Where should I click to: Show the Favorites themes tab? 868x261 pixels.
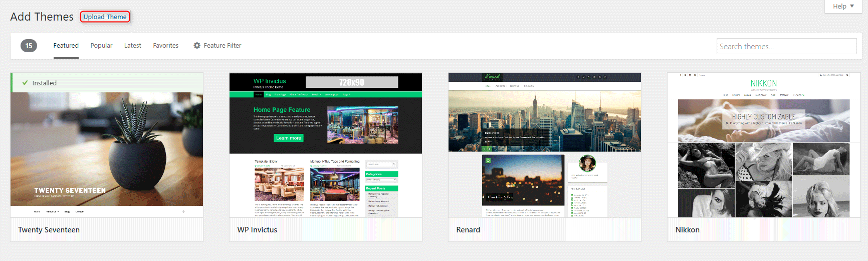click(165, 46)
